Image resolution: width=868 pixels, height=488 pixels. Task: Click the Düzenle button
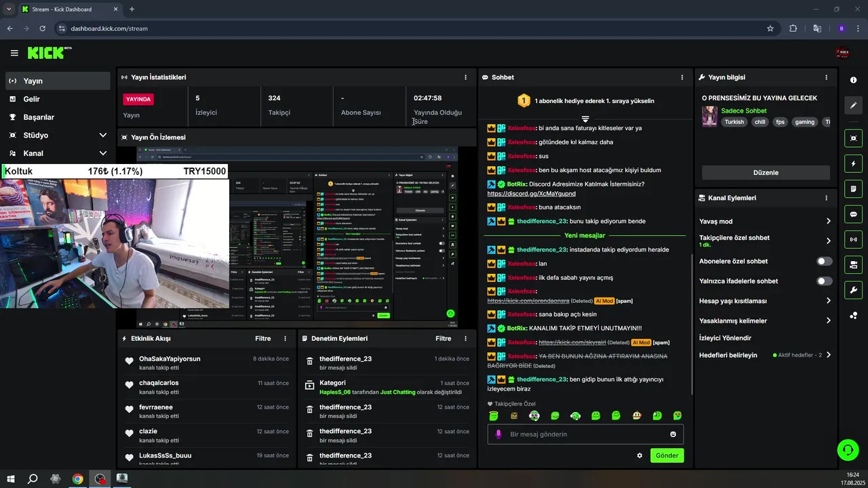pyautogui.click(x=766, y=172)
